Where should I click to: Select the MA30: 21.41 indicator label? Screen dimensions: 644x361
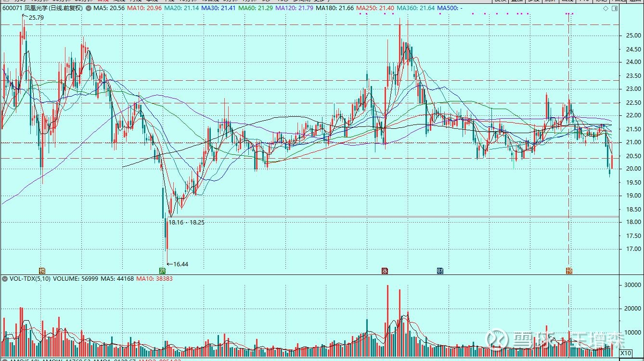pyautogui.click(x=219, y=9)
